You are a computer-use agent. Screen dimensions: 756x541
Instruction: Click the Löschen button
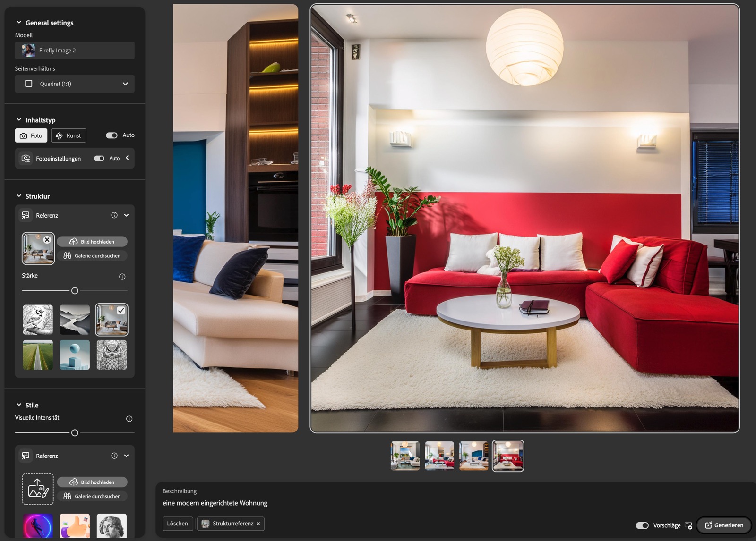(178, 524)
